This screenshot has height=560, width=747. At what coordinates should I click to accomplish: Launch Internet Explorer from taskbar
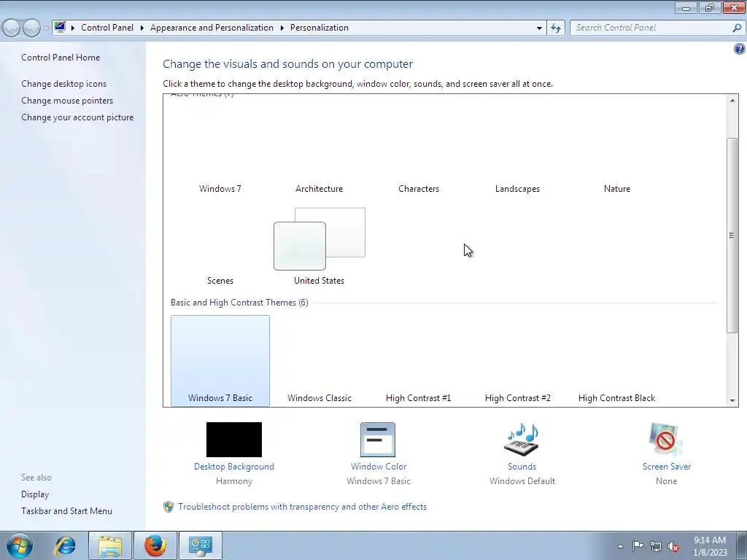(x=65, y=545)
